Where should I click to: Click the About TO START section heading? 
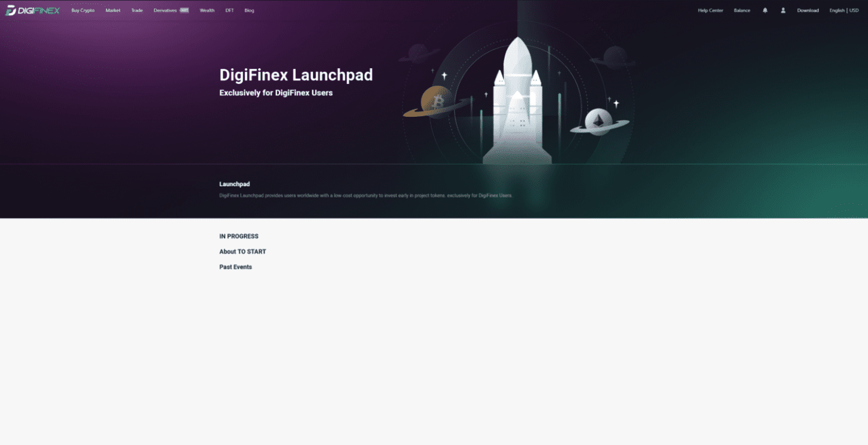tap(242, 252)
